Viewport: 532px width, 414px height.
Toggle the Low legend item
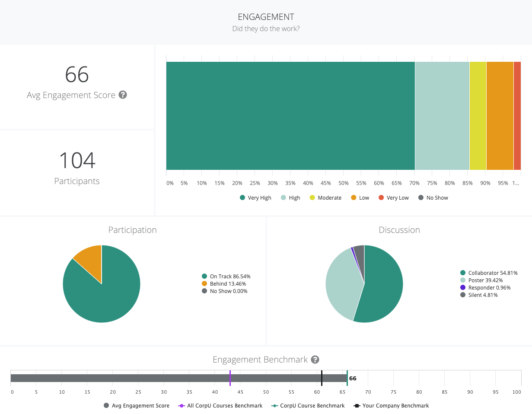(360, 198)
